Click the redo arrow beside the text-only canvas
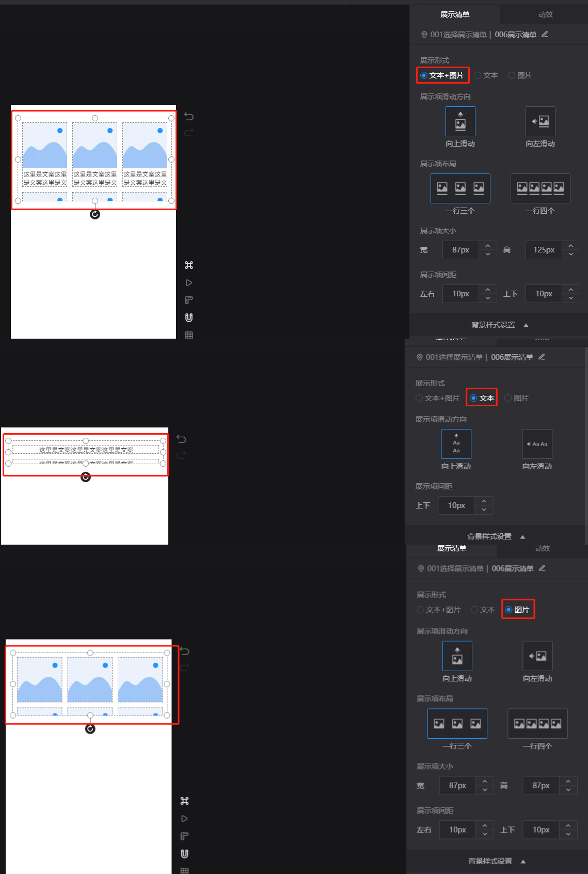 tap(181, 455)
